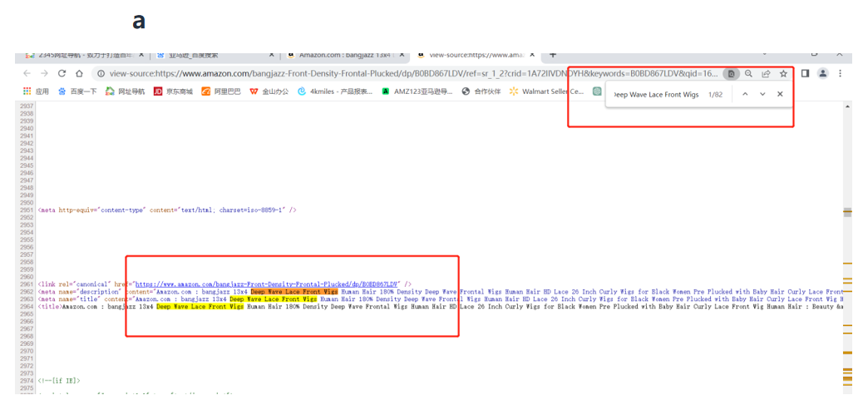Open a new tab with plus button
This screenshot has width=868, height=410.
[553, 55]
